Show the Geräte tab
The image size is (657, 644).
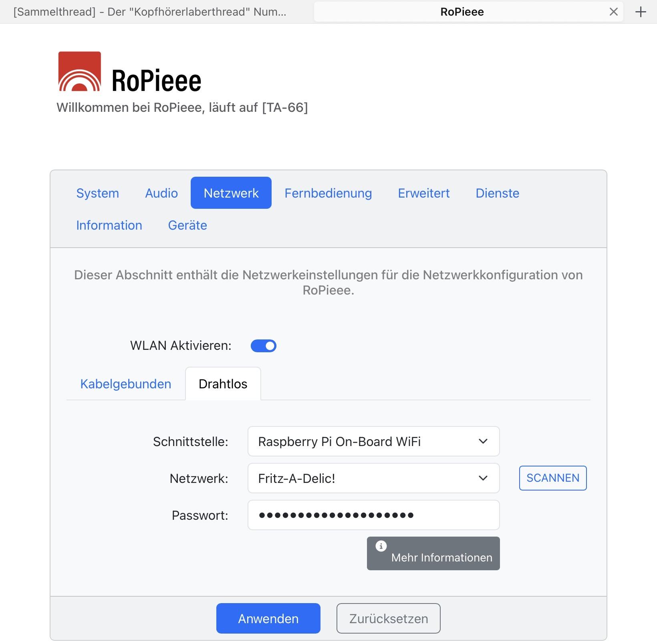coord(187,225)
